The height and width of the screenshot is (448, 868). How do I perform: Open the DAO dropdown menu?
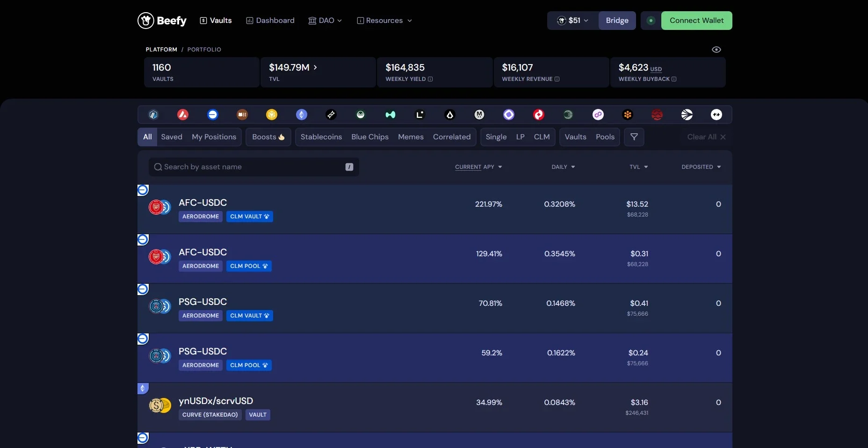(325, 21)
